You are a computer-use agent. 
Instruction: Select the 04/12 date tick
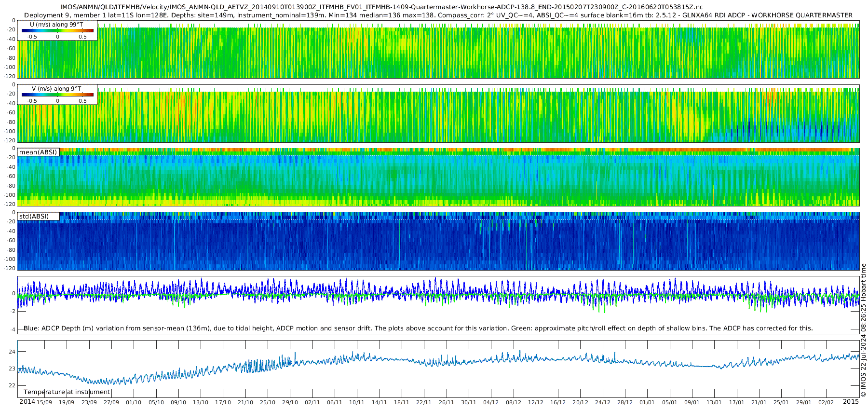point(491,402)
